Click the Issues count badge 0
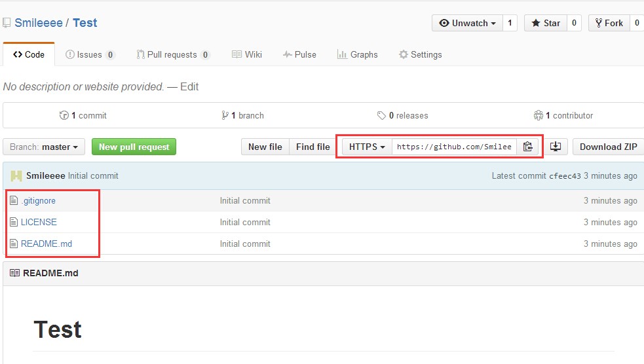The height and width of the screenshot is (364, 644). point(110,54)
